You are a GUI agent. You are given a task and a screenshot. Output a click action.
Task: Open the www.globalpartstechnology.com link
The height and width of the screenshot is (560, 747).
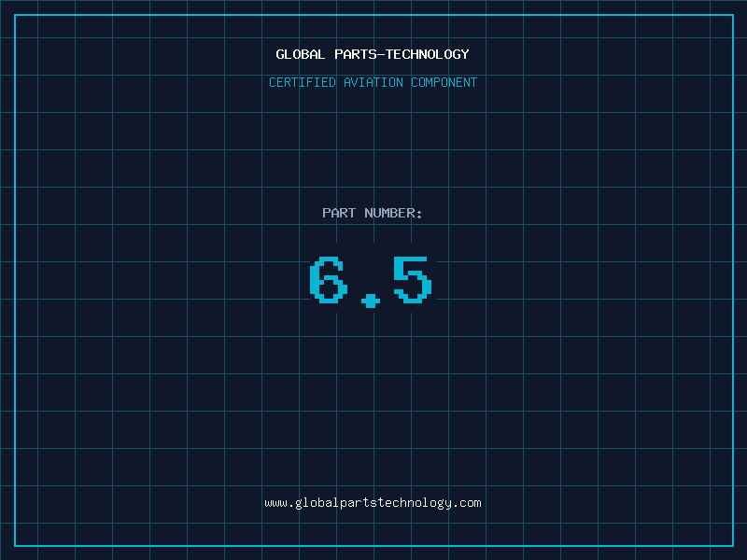click(x=373, y=503)
